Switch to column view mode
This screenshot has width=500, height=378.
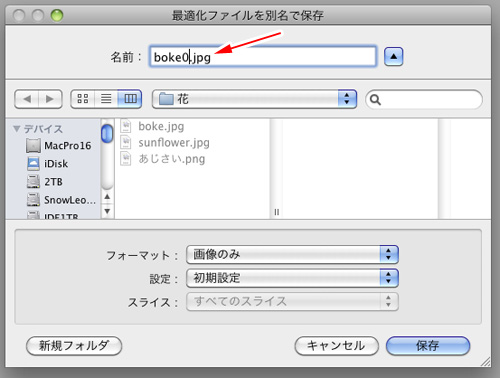[x=130, y=99]
